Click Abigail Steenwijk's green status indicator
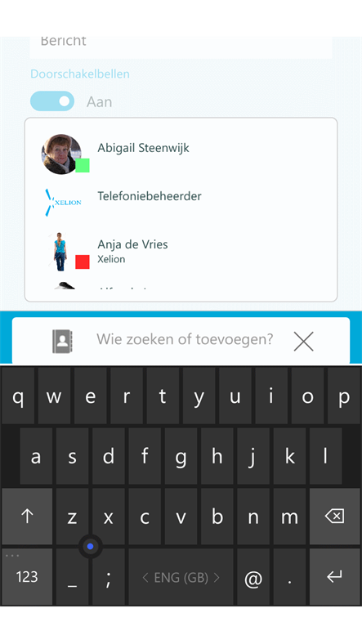The image size is (362, 644). pyautogui.click(x=83, y=165)
